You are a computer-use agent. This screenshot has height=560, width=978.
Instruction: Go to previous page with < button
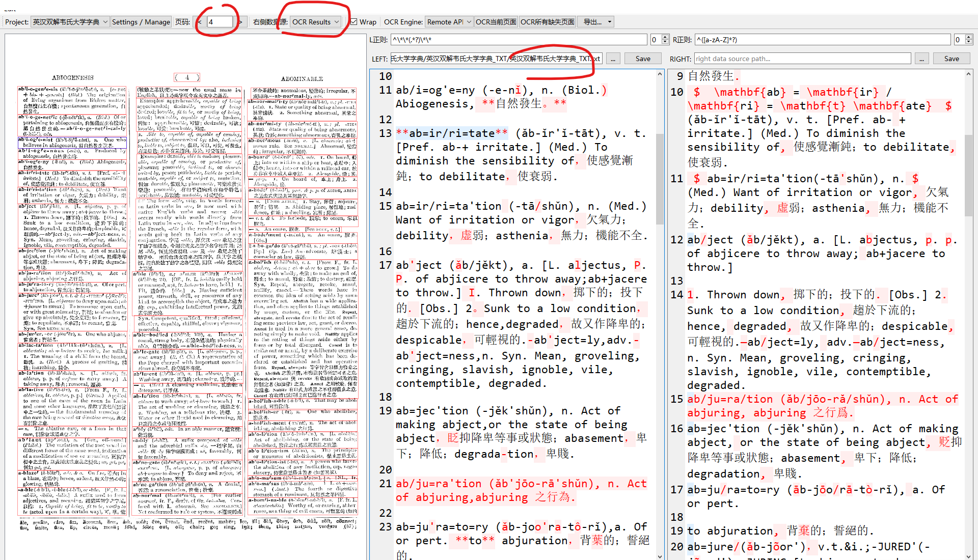point(200,22)
